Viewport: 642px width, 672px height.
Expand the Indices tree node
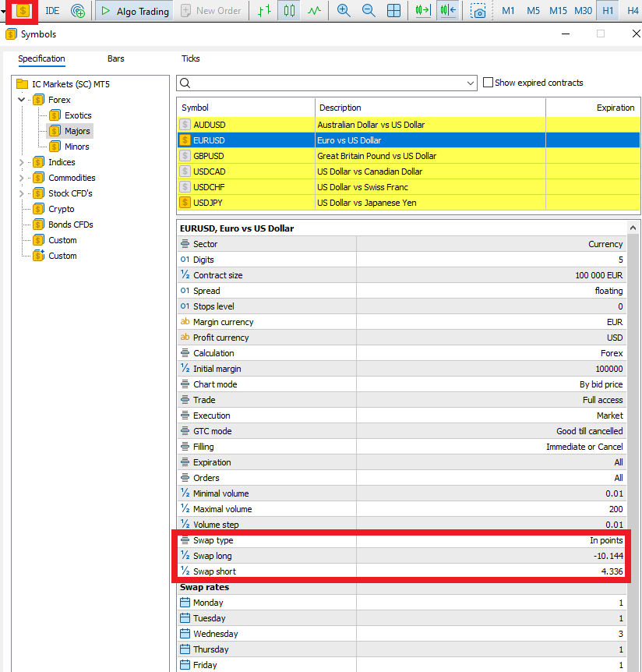point(21,162)
